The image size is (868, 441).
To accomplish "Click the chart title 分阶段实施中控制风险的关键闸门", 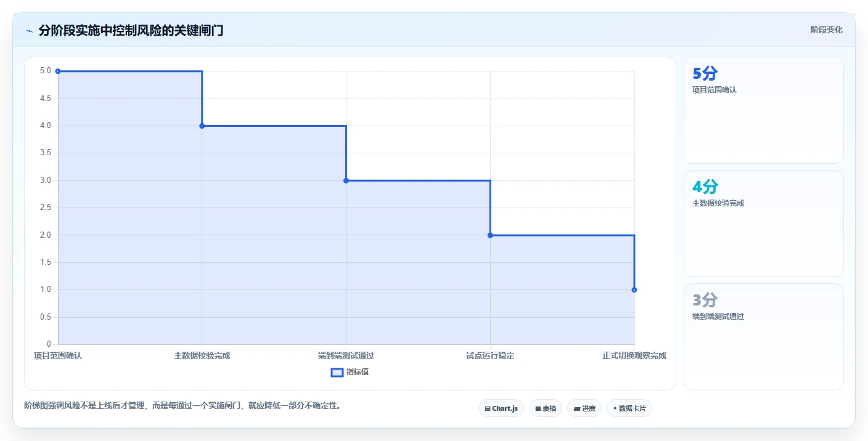I will [x=131, y=30].
